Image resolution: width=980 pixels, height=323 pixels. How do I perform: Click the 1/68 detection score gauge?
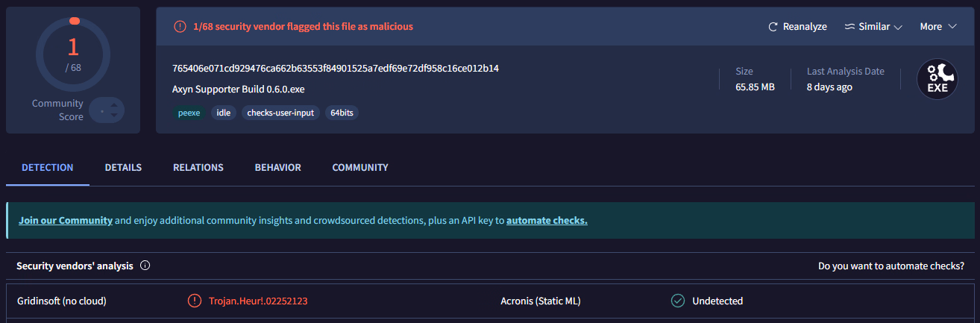(x=73, y=54)
